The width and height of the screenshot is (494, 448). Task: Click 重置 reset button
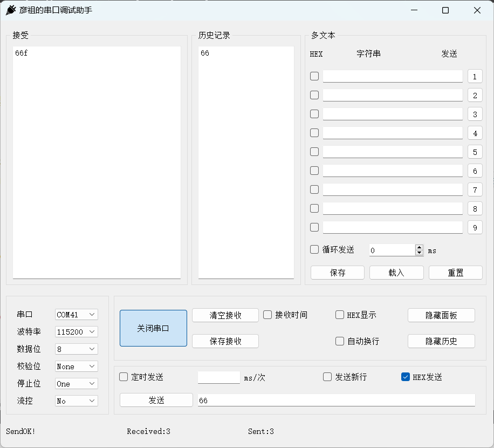click(x=456, y=273)
